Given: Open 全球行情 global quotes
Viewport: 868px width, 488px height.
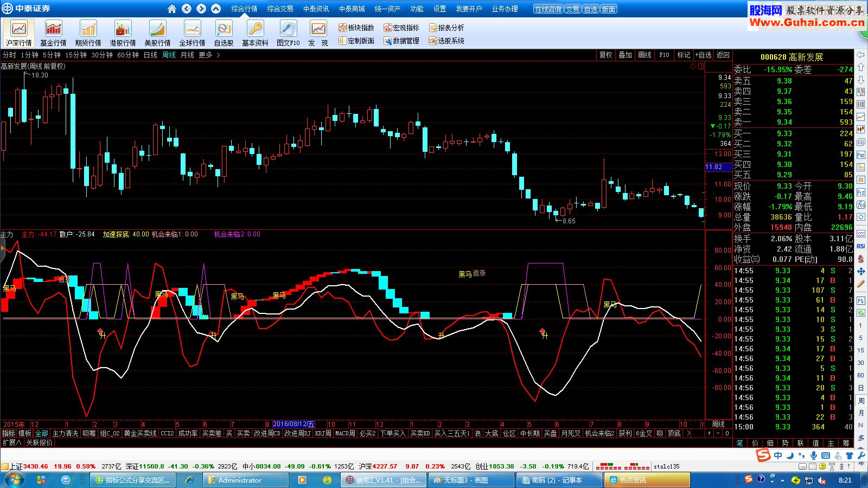Looking at the screenshot, I should point(192,33).
